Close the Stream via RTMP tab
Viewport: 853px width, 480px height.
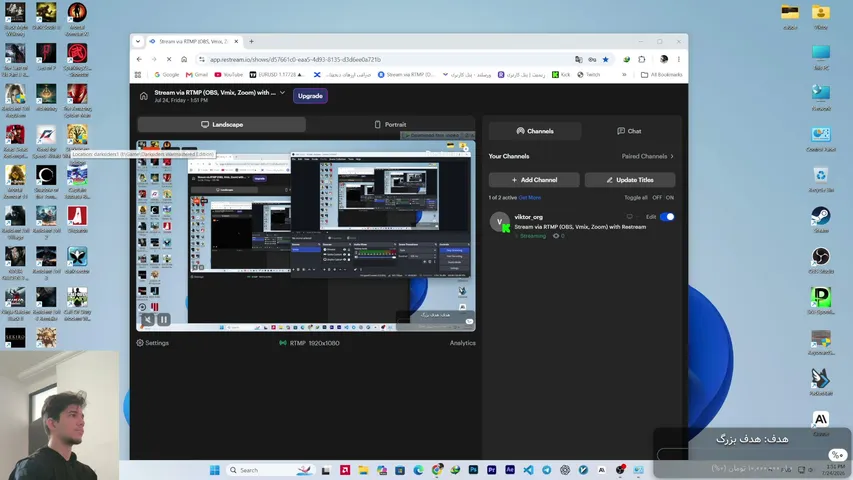point(236,41)
